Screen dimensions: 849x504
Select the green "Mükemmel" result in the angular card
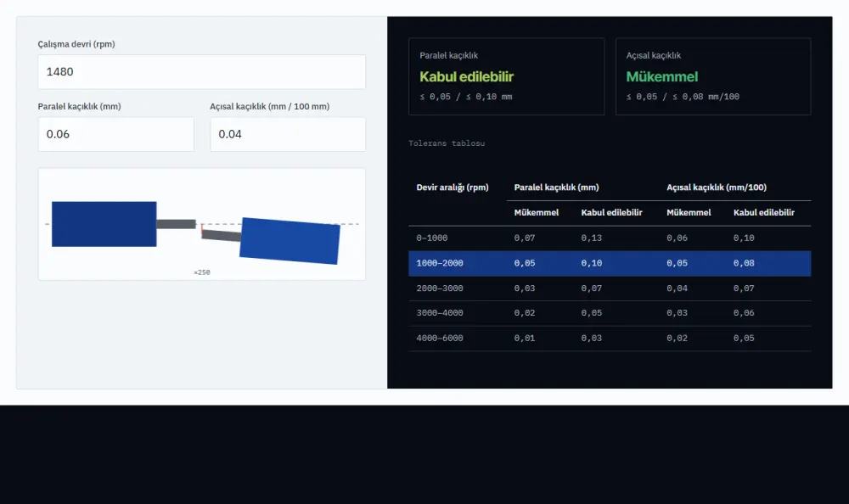click(662, 76)
